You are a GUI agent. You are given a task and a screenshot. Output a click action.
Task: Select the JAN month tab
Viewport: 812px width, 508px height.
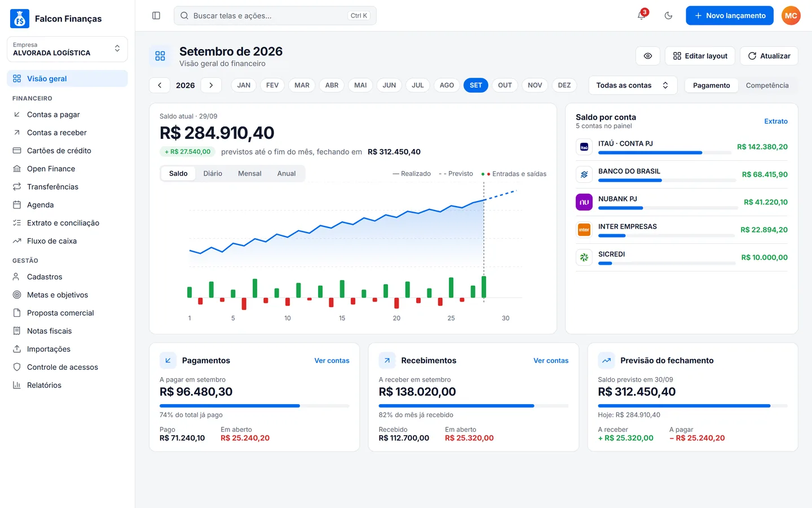pyautogui.click(x=244, y=85)
